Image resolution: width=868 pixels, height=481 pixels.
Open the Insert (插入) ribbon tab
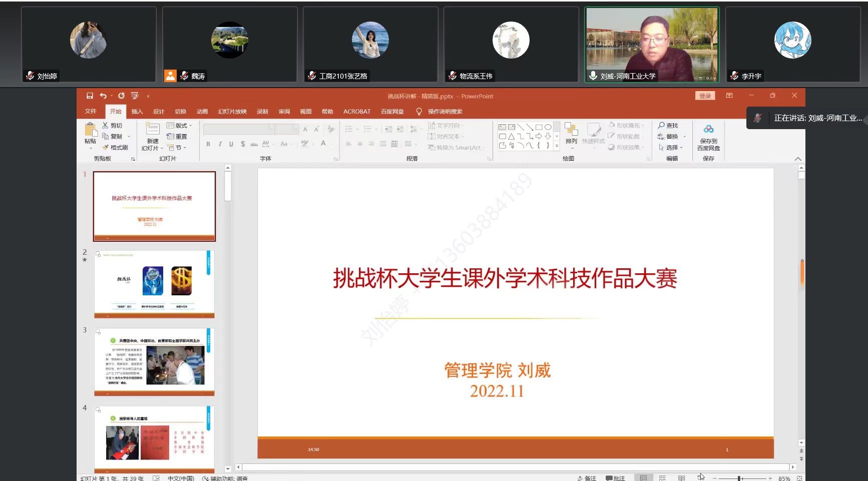tap(137, 112)
